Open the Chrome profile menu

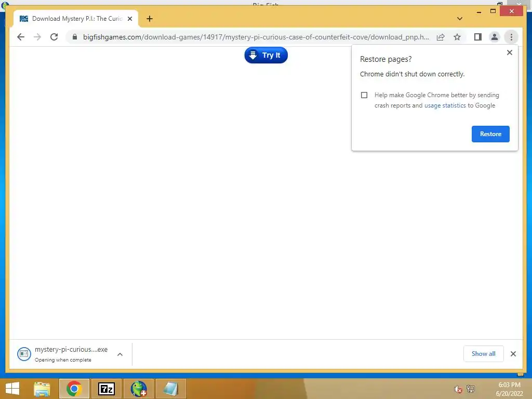click(x=495, y=37)
